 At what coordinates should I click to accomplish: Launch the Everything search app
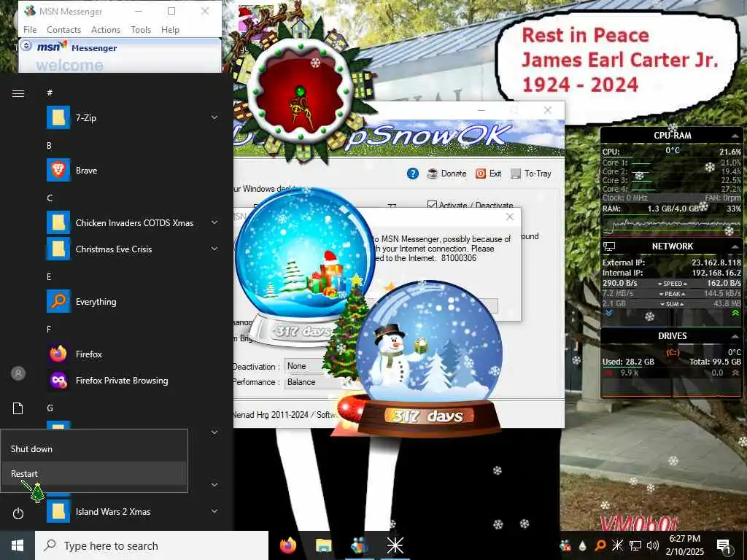[x=58, y=301]
